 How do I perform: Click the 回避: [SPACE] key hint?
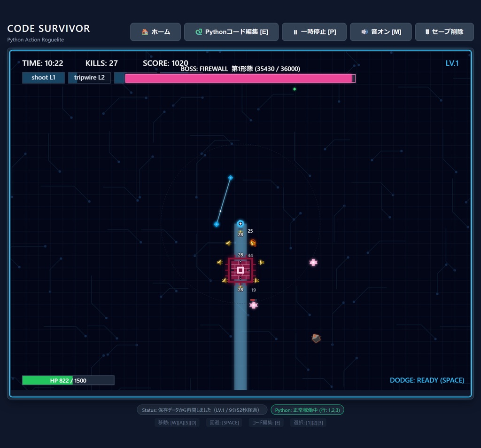(x=224, y=423)
